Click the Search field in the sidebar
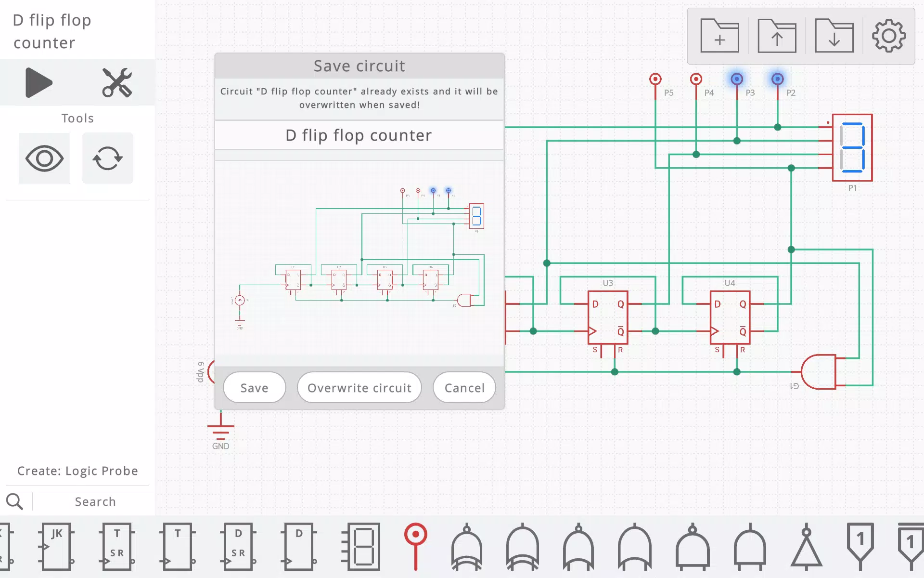This screenshot has width=924, height=578. [95, 502]
